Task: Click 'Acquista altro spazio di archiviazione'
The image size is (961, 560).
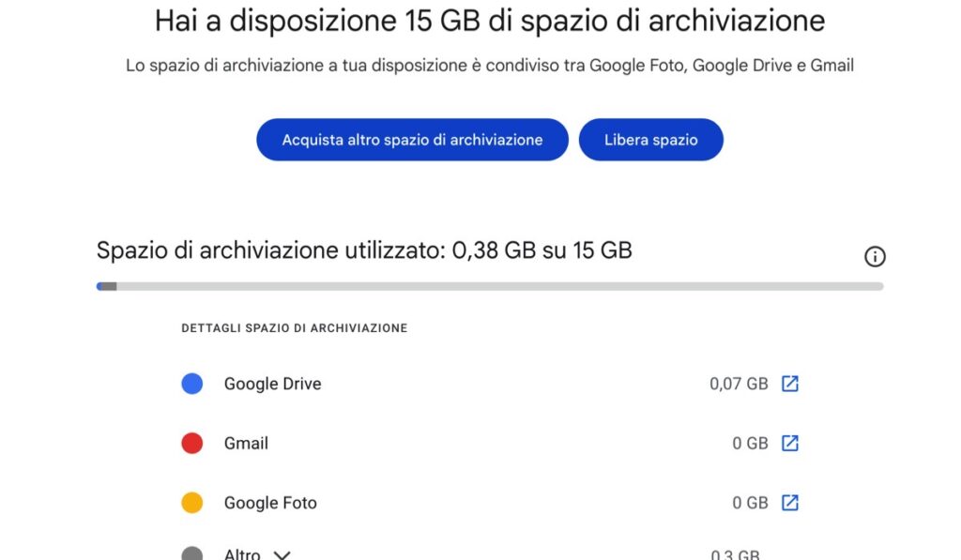Action: point(412,139)
